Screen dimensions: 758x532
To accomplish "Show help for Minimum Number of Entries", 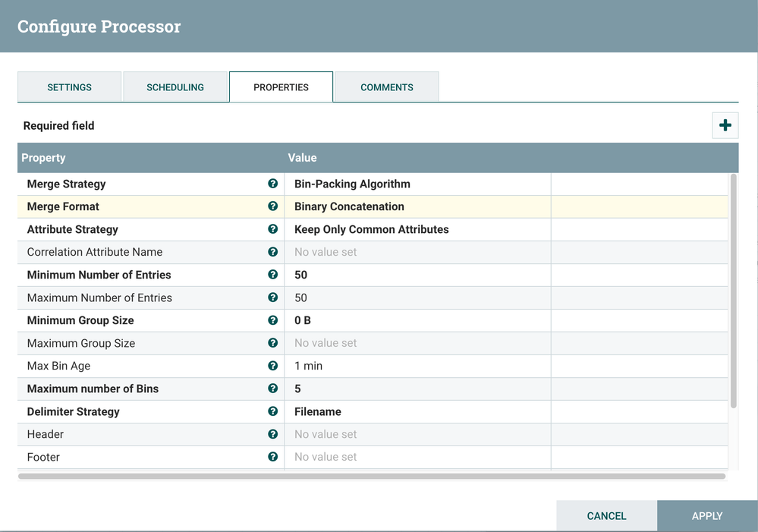I will tap(272, 275).
